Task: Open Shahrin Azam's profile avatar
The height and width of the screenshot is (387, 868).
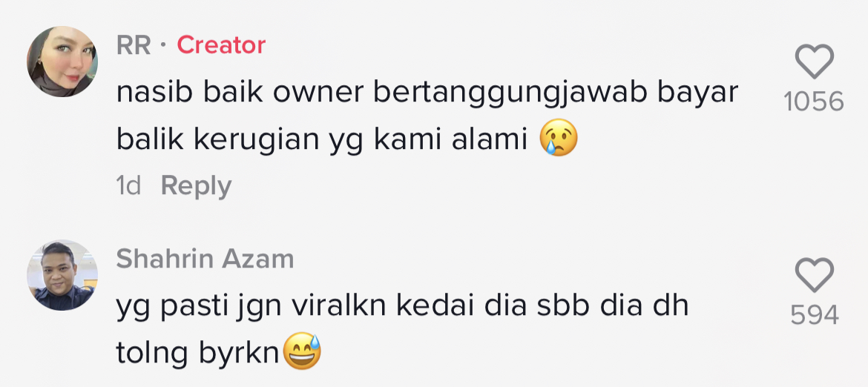Action: [62, 275]
